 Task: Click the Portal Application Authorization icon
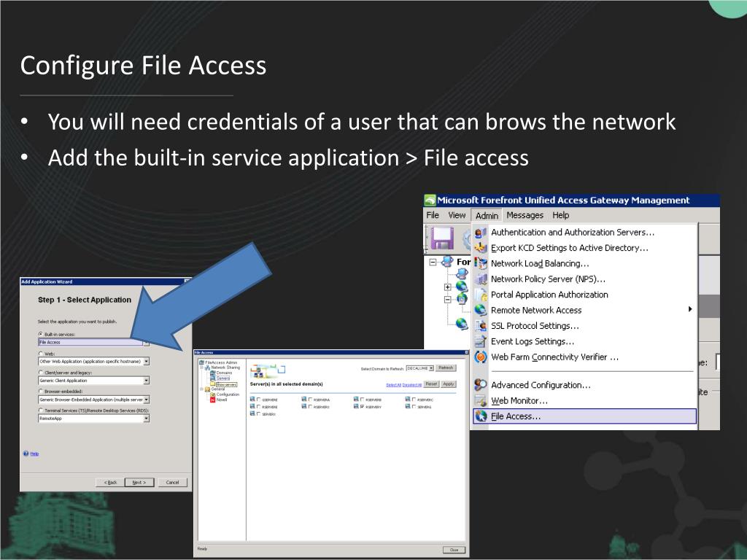pyautogui.click(x=480, y=295)
